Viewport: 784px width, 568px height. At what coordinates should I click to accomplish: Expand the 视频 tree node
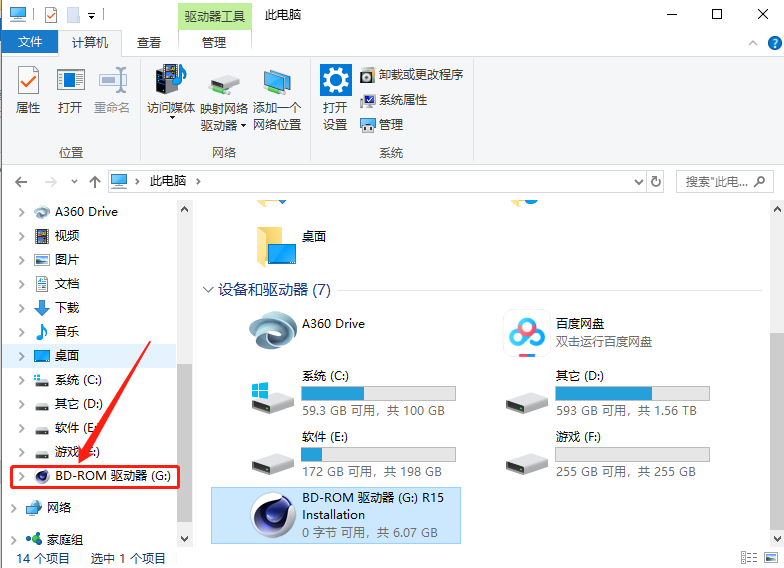click(x=22, y=236)
